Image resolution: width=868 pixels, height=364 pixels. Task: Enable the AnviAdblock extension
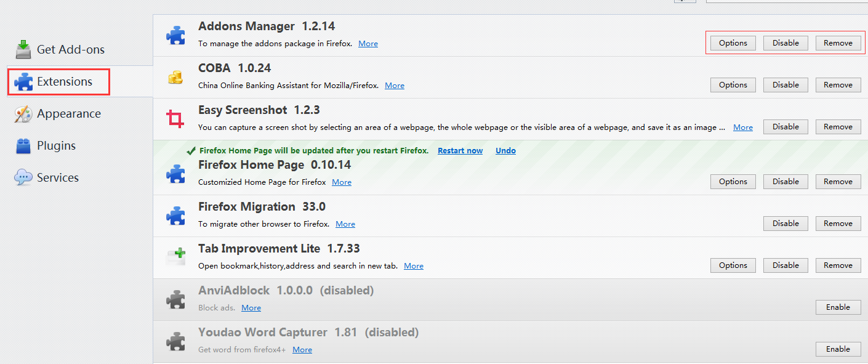pos(838,307)
